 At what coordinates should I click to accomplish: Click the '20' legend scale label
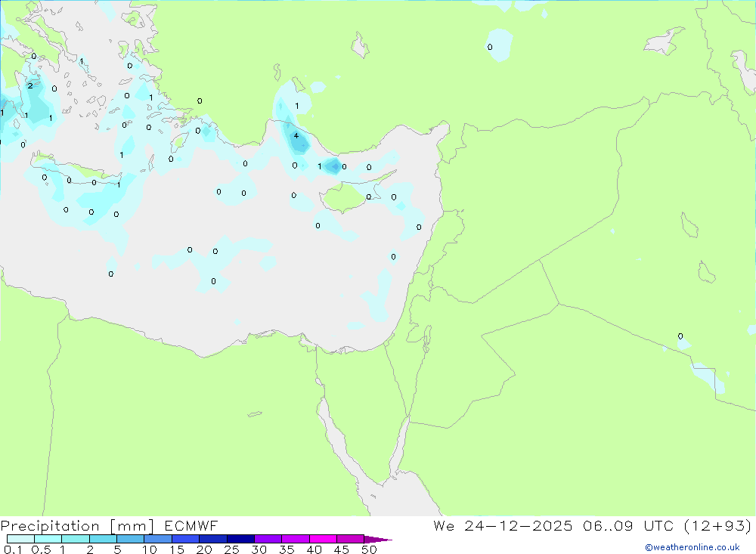click(x=204, y=549)
